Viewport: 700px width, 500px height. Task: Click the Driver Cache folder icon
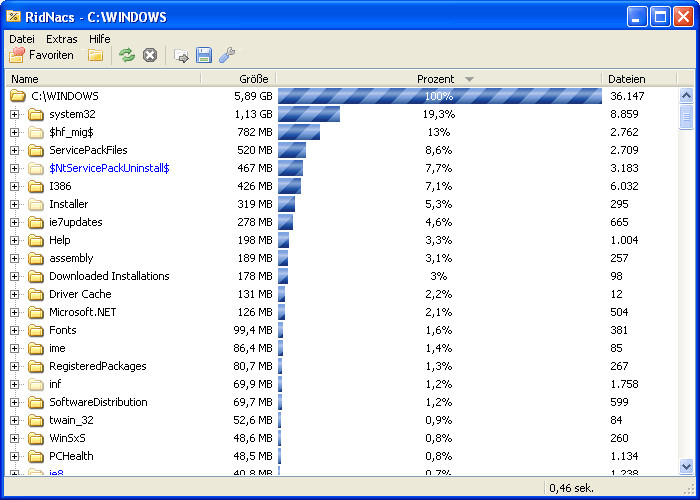click(x=36, y=294)
